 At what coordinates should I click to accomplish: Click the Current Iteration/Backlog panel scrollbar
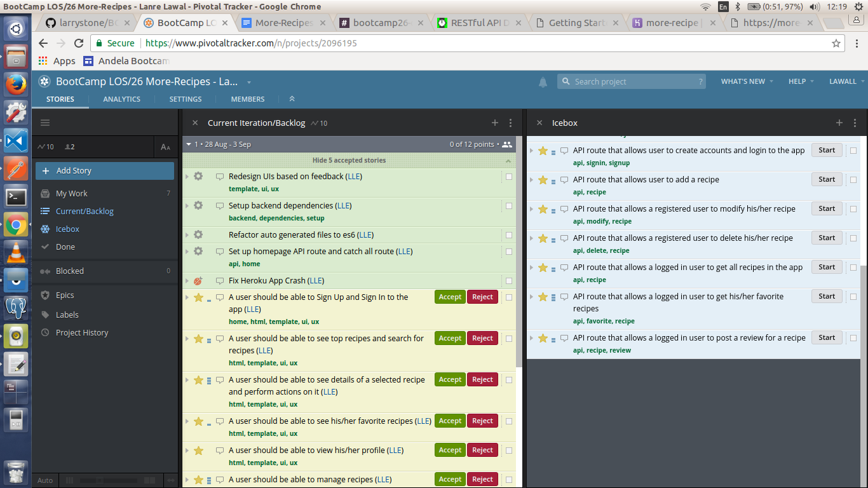click(519, 251)
